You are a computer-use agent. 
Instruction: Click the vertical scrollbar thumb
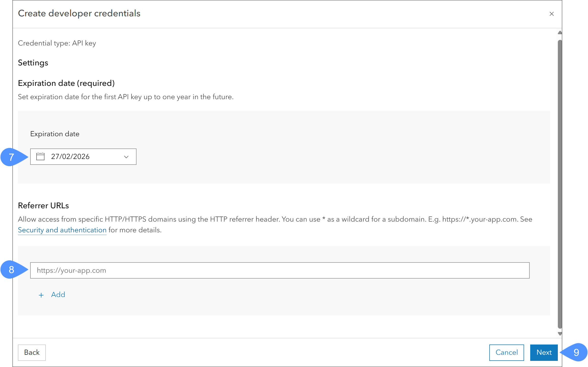coord(560,184)
